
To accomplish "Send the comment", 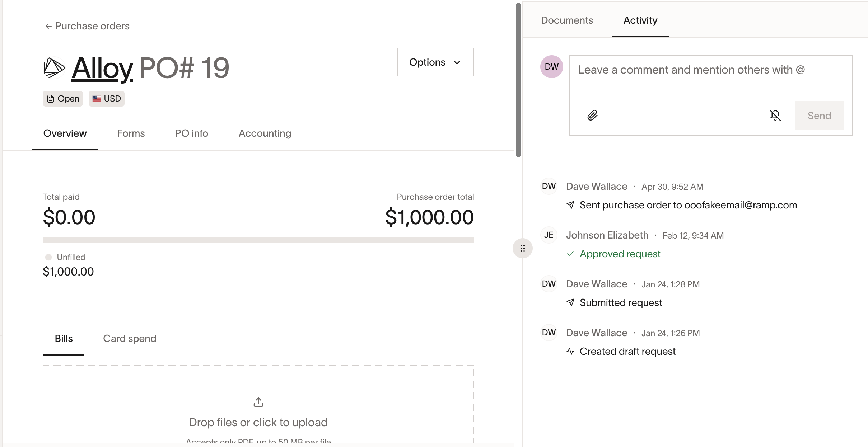I will pyautogui.click(x=820, y=116).
